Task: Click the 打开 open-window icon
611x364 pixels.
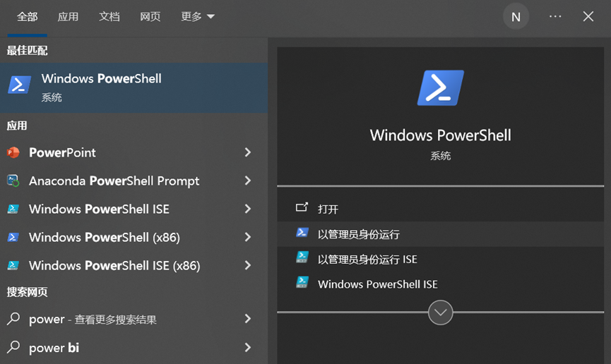Action: (x=302, y=207)
